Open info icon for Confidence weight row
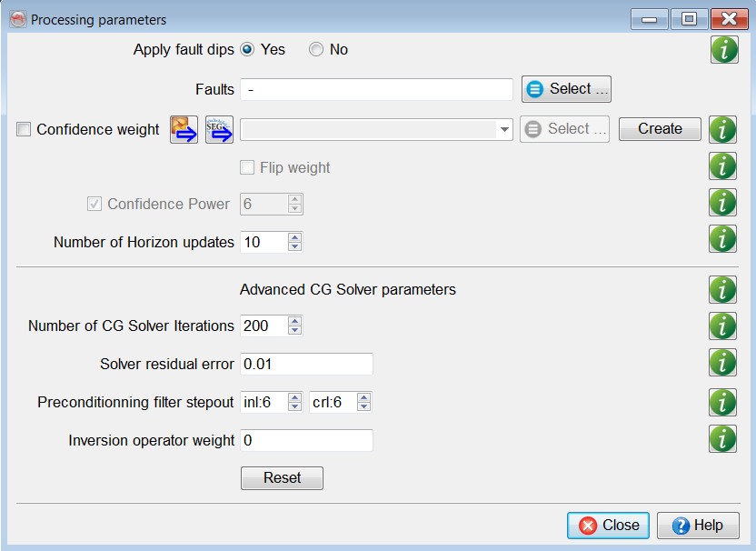The width and height of the screenshot is (756, 551). point(721,129)
